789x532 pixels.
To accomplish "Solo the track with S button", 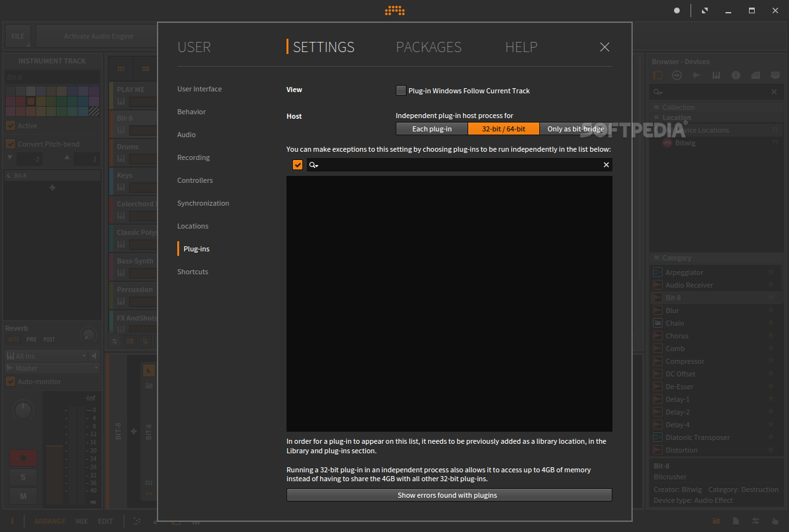I will click(x=23, y=477).
